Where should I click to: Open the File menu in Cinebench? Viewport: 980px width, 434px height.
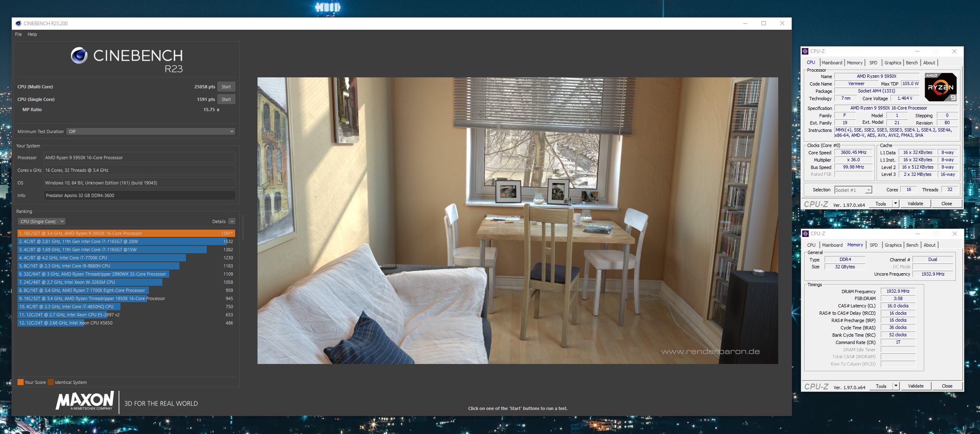(x=18, y=34)
